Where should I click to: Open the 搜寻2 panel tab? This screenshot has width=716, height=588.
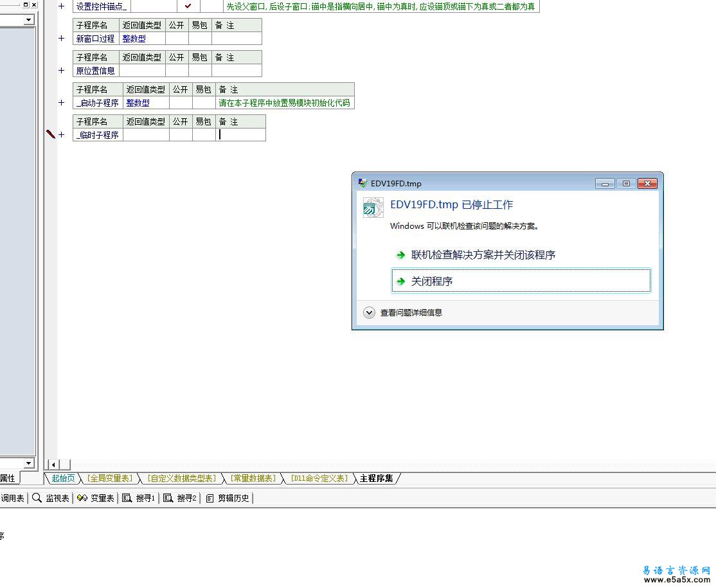179,498
